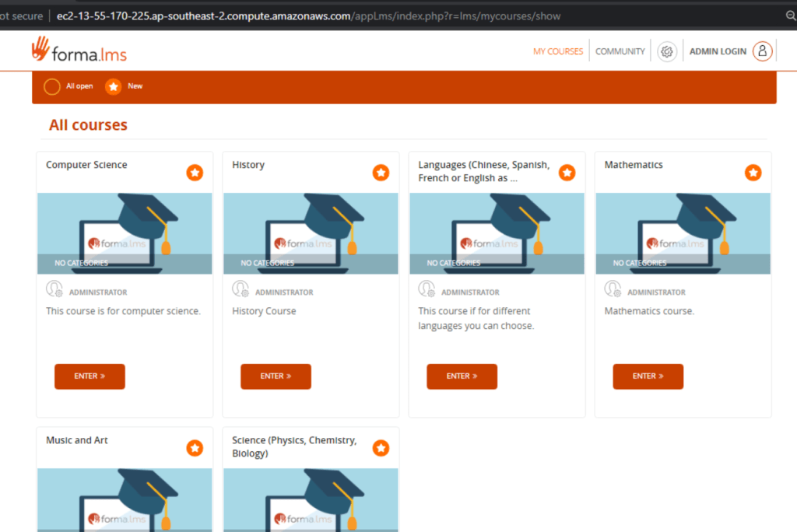Viewport: 797px width, 532px height.
Task: Open Science (Physics, Chemistry, Biology) course title
Action: (294, 446)
